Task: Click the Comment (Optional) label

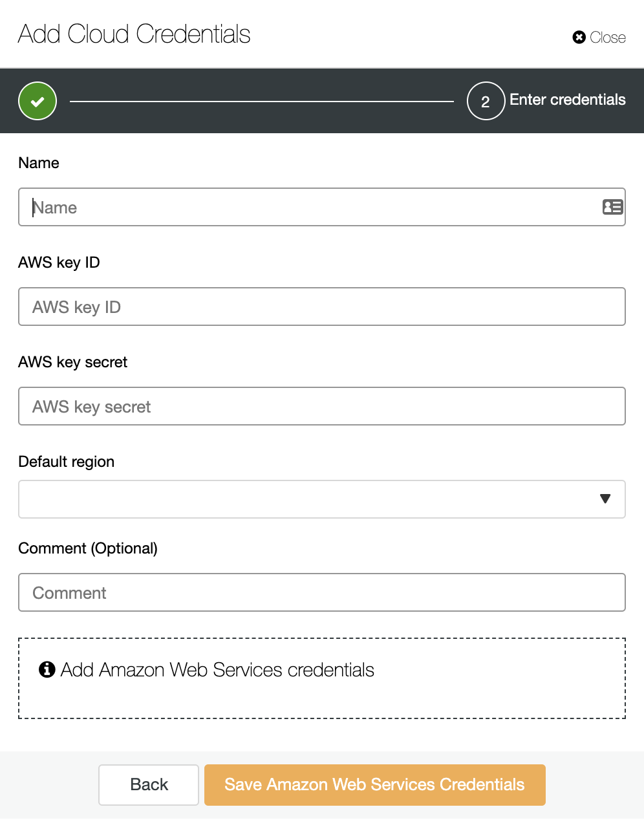Action: (88, 548)
